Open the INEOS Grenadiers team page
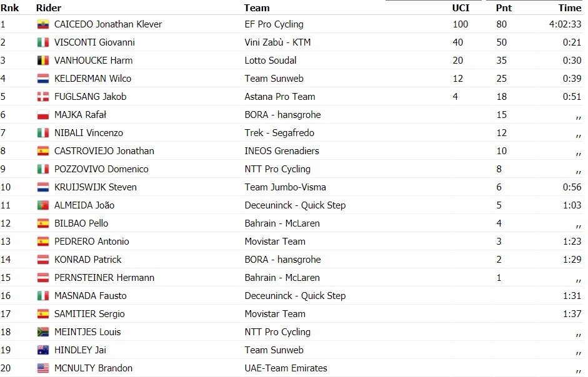The width and height of the screenshot is (588, 377). pyautogui.click(x=282, y=151)
